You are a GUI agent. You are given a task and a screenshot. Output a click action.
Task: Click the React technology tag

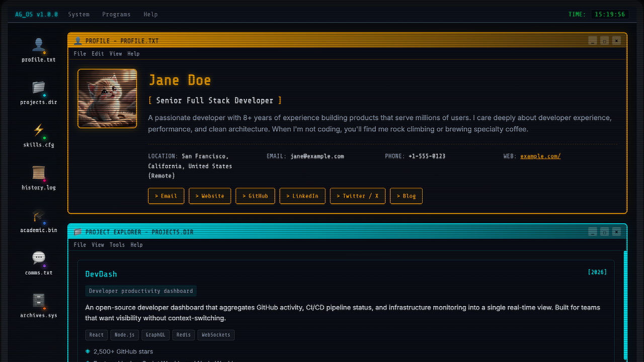96,335
